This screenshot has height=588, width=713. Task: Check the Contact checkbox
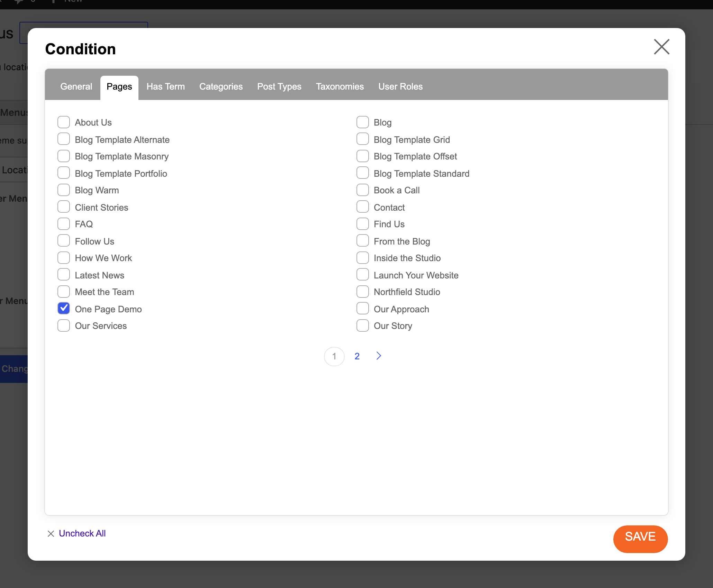pyautogui.click(x=362, y=207)
